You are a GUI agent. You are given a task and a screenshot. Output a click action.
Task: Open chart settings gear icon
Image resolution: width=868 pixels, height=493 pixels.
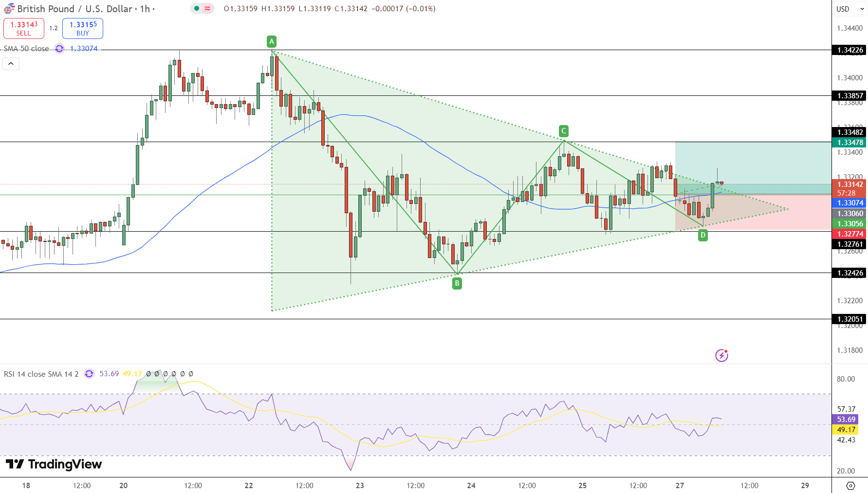[850, 486]
